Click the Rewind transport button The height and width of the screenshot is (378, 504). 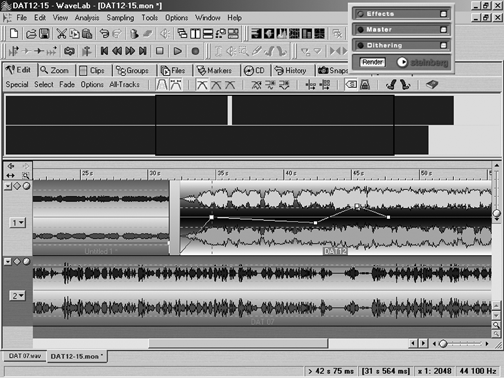[x=117, y=51]
